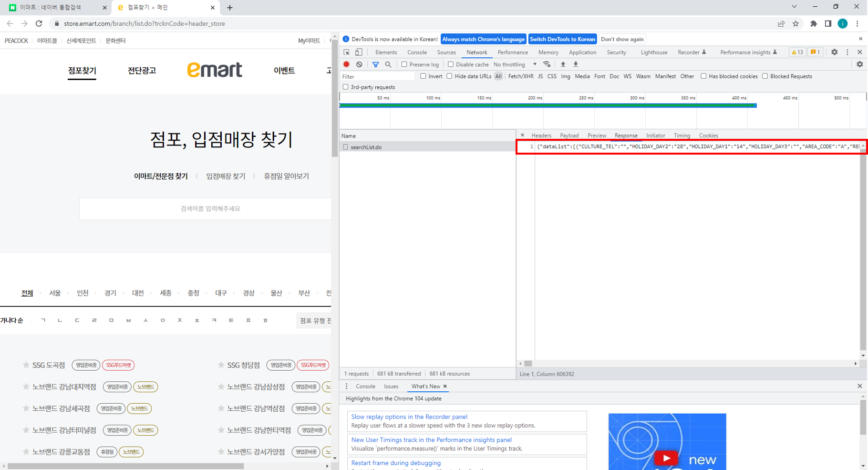Open the No throttling dropdown
The height and width of the screenshot is (470, 868).
pos(515,64)
